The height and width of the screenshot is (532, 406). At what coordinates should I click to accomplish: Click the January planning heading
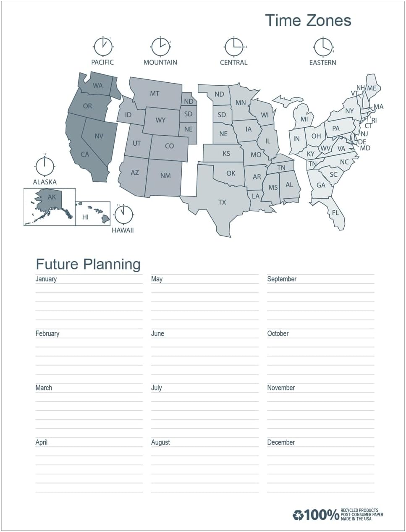click(x=46, y=279)
